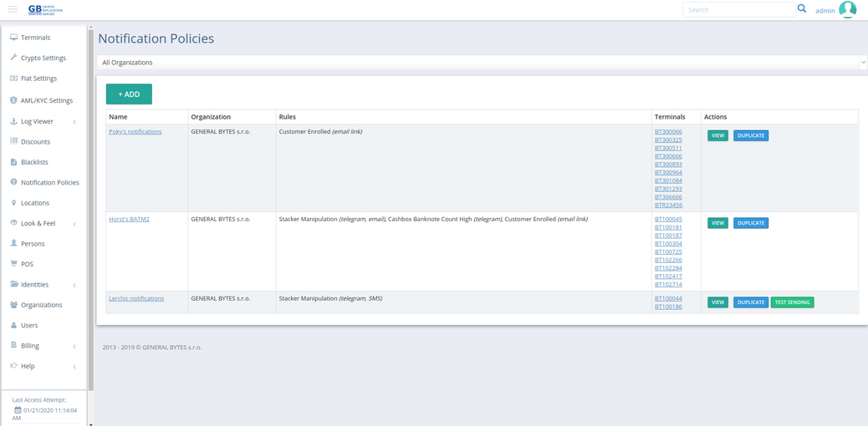
Task: Expand the Look & Feel submenu
Action: tap(74, 224)
